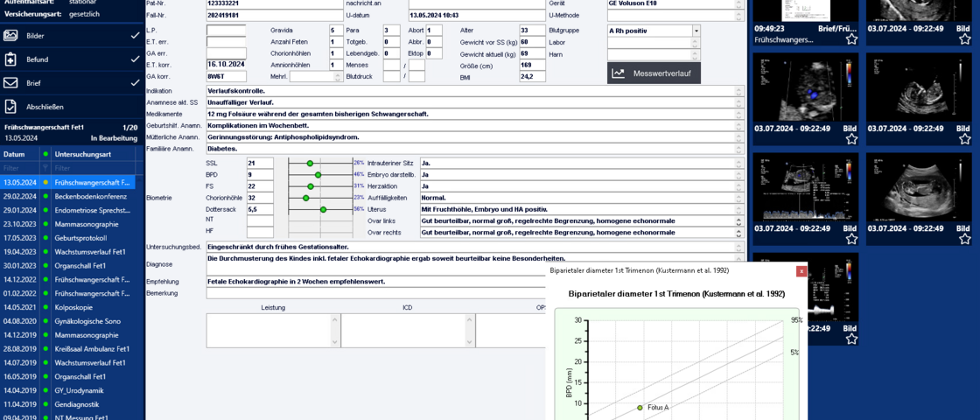Click the FS percentile slider at 31%
This screenshot has height=420, width=980.
click(x=311, y=186)
